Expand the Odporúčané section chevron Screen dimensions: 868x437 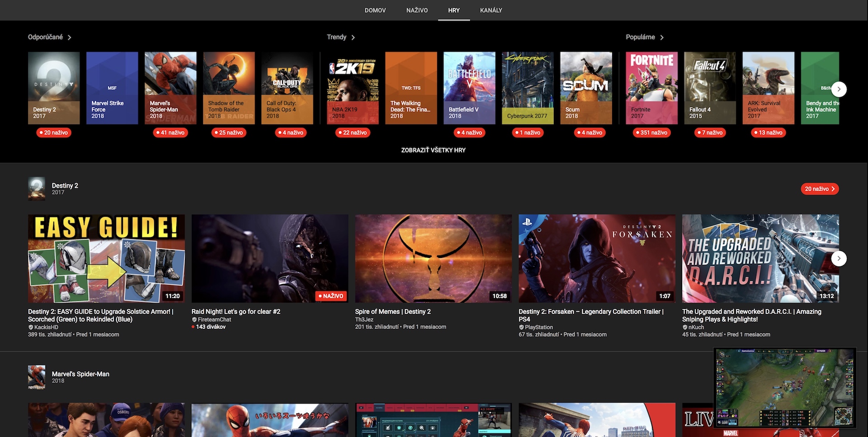pyautogui.click(x=69, y=38)
